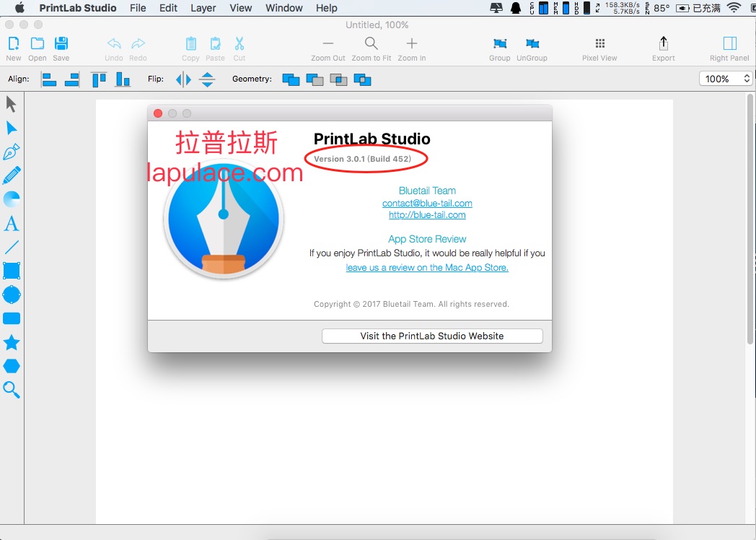Viewport: 756px width, 540px height.
Task: Apply first Geometry union operation
Action: click(x=291, y=79)
